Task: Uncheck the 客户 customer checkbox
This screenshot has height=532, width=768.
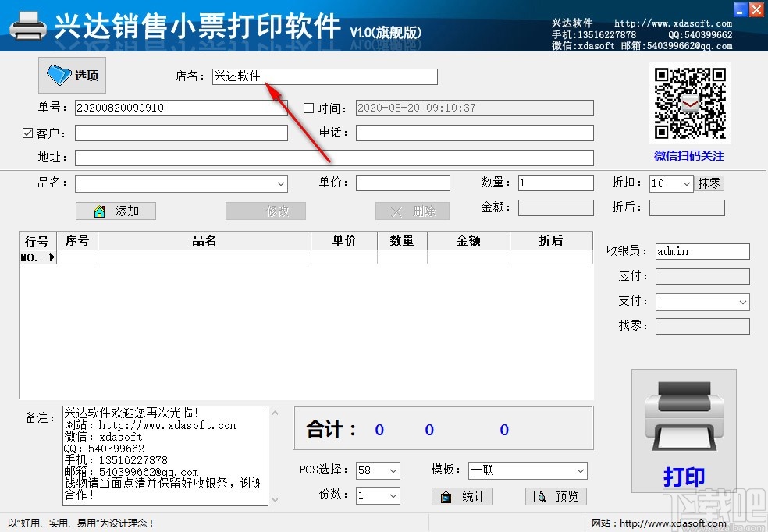Action: [x=27, y=133]
